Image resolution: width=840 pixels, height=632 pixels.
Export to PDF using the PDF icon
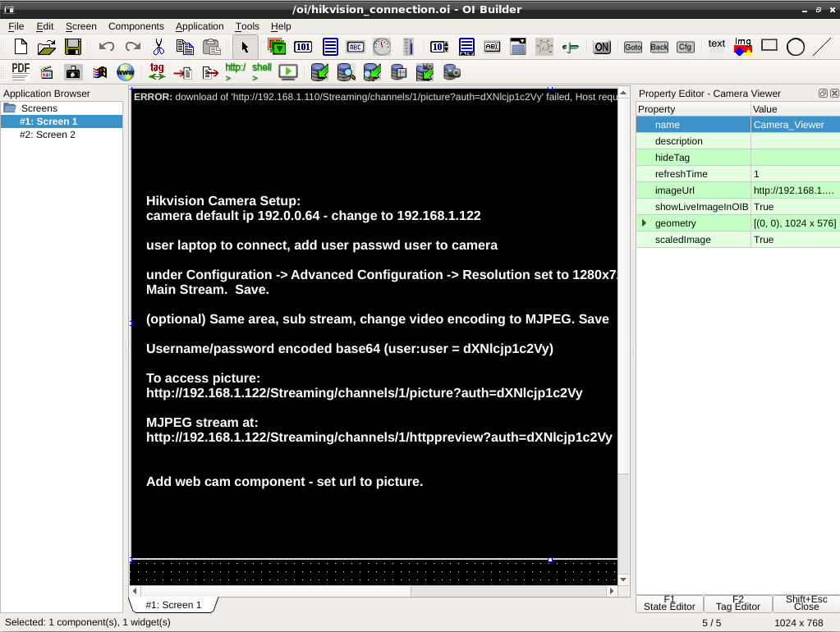(21, 72)
